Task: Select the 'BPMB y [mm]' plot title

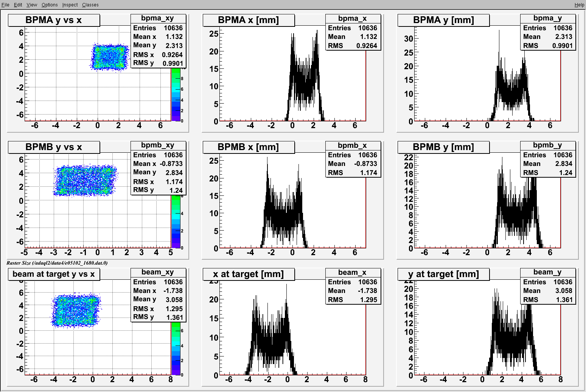Action: [443, 147]
